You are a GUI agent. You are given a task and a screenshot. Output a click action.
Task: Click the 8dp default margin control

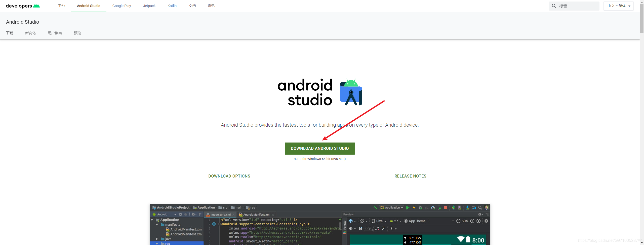pyautogui.click(x=368, y=228)
